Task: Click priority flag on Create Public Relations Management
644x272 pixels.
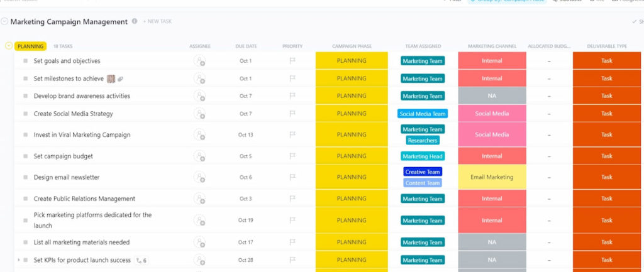Action: pyautogui.click(x=292, y=199)
